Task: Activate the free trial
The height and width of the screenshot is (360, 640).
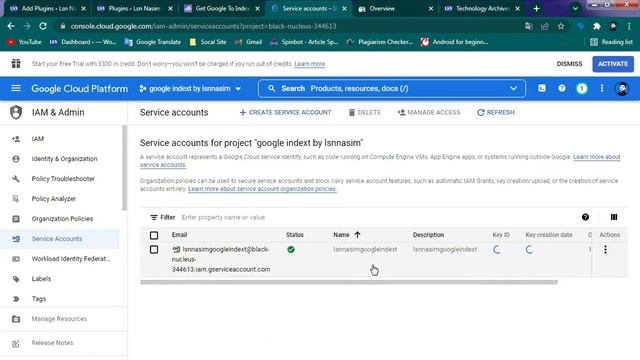Action: point(613,64)
